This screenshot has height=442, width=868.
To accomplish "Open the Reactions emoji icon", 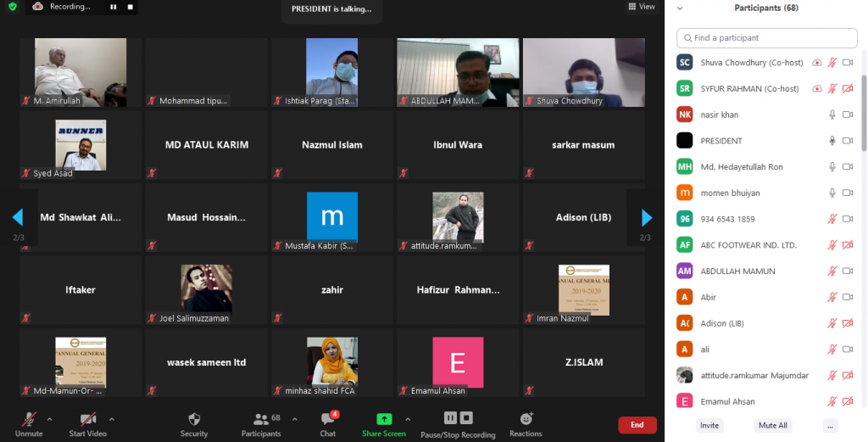I will [x=526, y=419].
